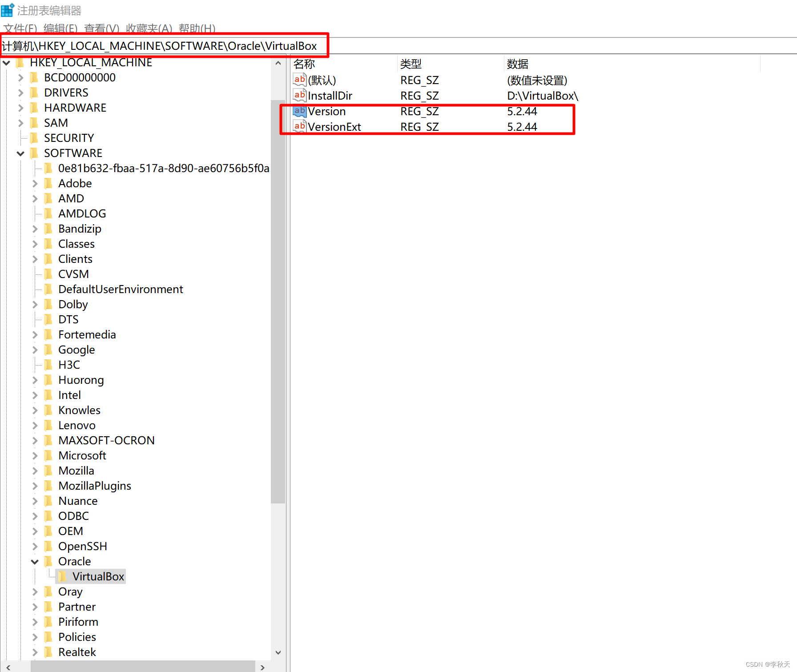Click the D:\VirtualBox\ data value
The image size is (797, 672).
[x=543, y=96]
